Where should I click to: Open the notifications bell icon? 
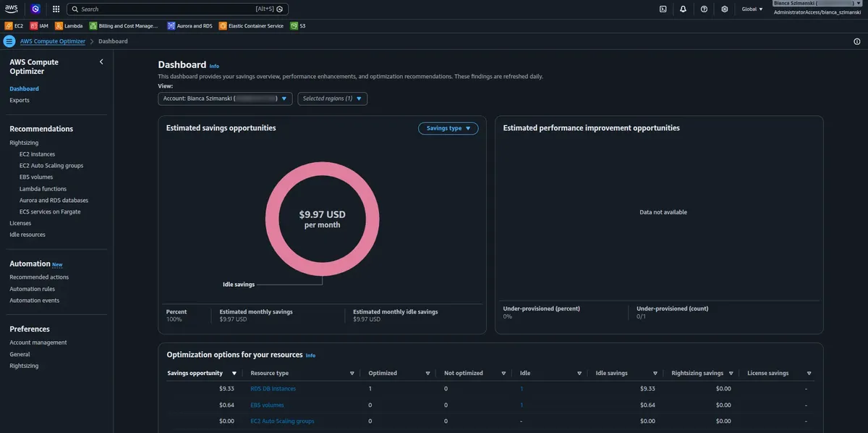coord(684,9)
